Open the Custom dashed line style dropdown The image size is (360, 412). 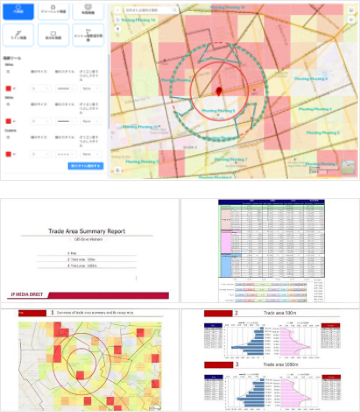tap(66, 154)
